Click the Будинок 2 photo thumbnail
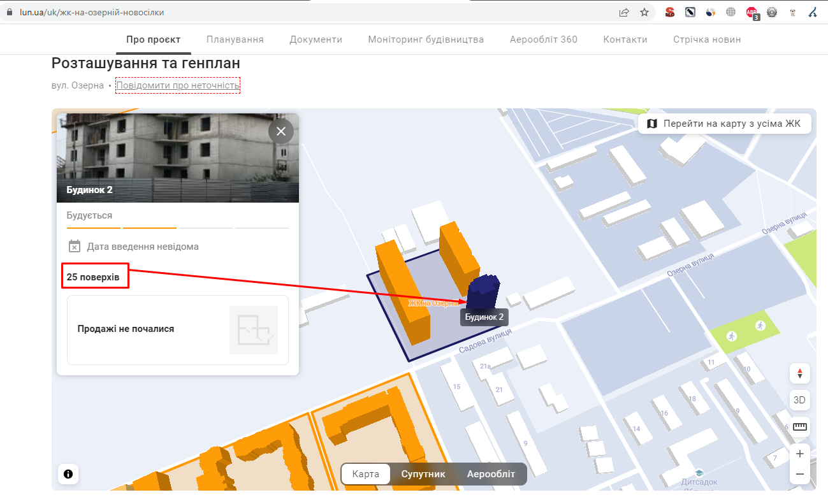The image size is (828, 504). pos(178,158)
